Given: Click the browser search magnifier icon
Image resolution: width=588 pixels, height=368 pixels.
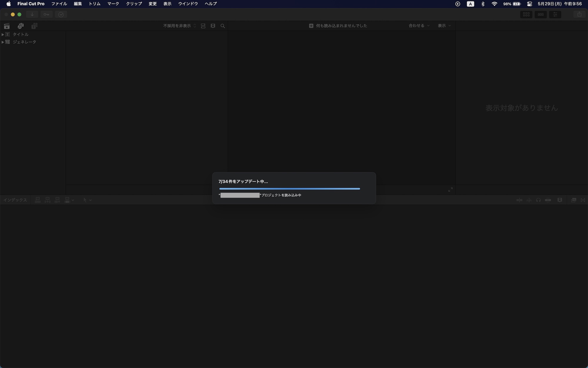Looking at the screenshot, I should (223, 26).
